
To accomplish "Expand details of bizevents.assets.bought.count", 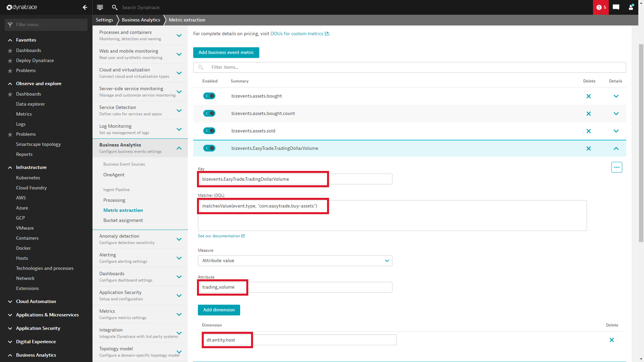I will click(616, 114).
